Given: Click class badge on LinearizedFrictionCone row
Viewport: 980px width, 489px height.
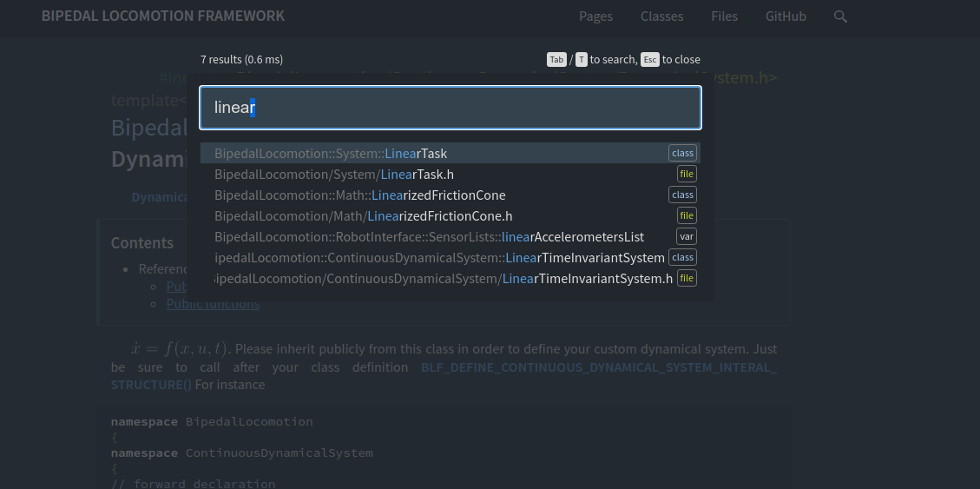Looking at the screenshot, I should [x=682, y=195].
